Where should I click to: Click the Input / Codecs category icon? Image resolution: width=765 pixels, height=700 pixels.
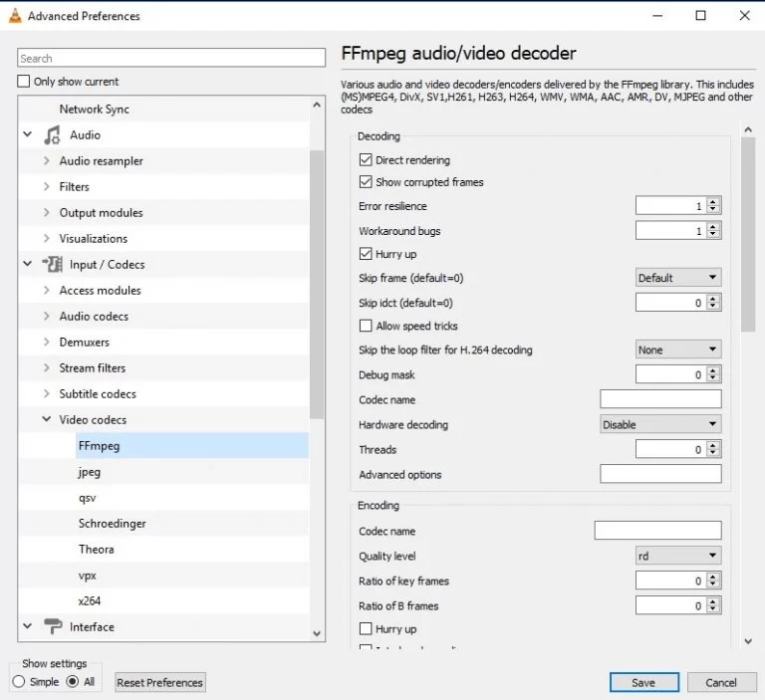click(x=52, y=265)
